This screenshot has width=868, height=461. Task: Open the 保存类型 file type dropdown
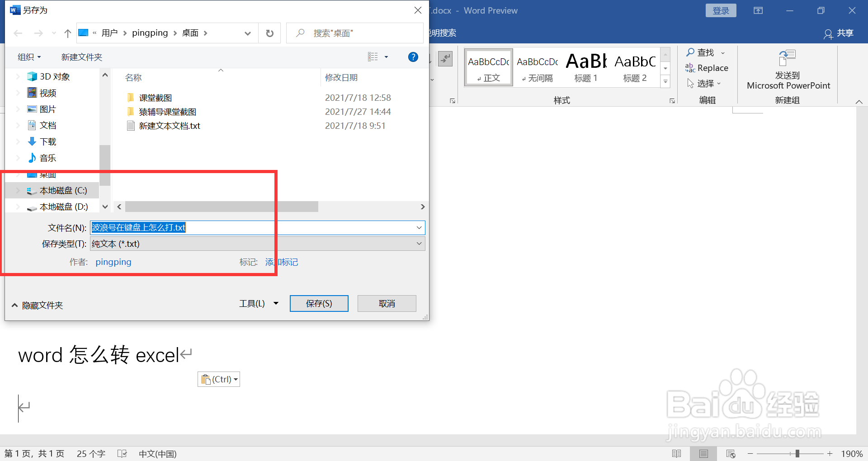[420, 244]
